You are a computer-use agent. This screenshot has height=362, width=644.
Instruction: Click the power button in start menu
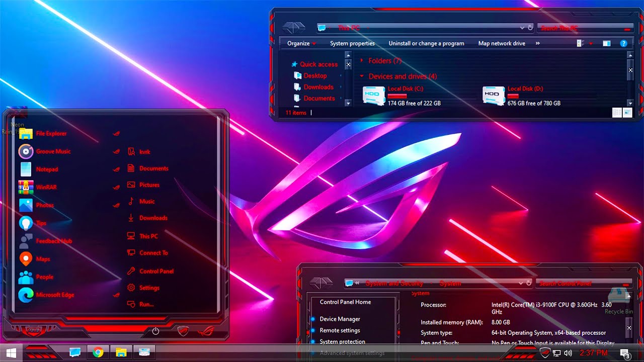click(x=155, y=331)
